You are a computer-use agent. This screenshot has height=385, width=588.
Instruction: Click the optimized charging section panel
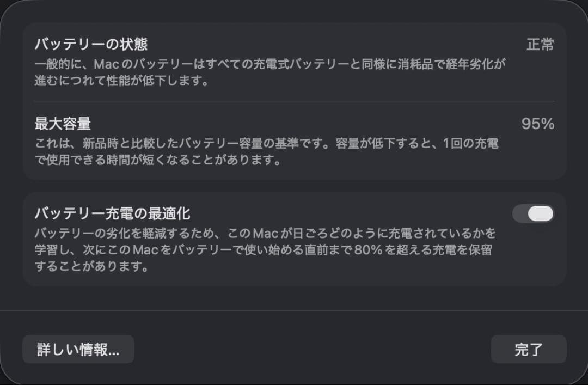click(x=294, y=238)
